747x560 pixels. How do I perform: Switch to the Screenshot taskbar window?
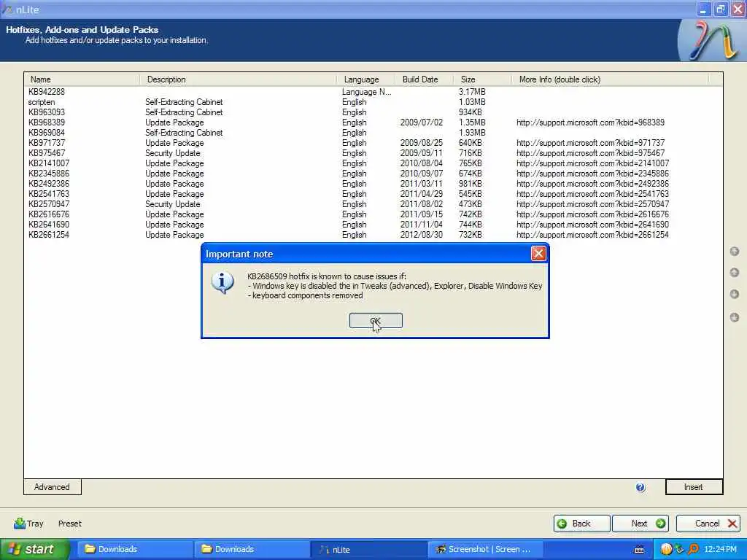[485, 550]
